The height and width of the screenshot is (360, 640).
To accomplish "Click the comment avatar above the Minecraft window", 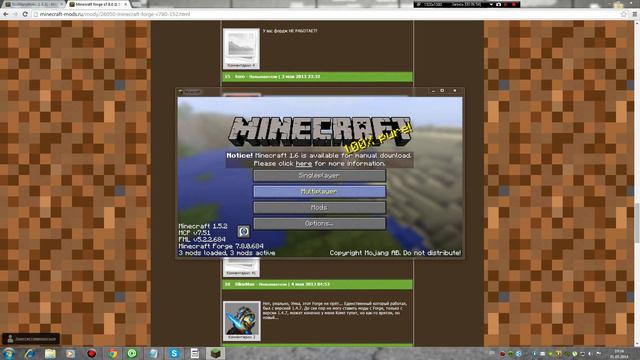I will coord(241,48).
